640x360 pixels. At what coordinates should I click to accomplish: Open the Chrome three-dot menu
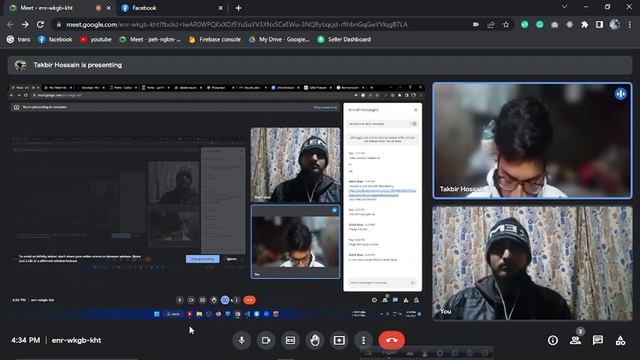coord(630,24)
